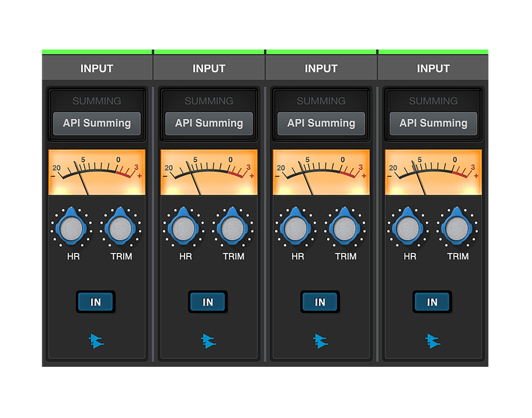Screen dimensions: 532x418
Task: Toggle the IN button on the first channel
Action: pyautogui.click(x=96, y=302)
